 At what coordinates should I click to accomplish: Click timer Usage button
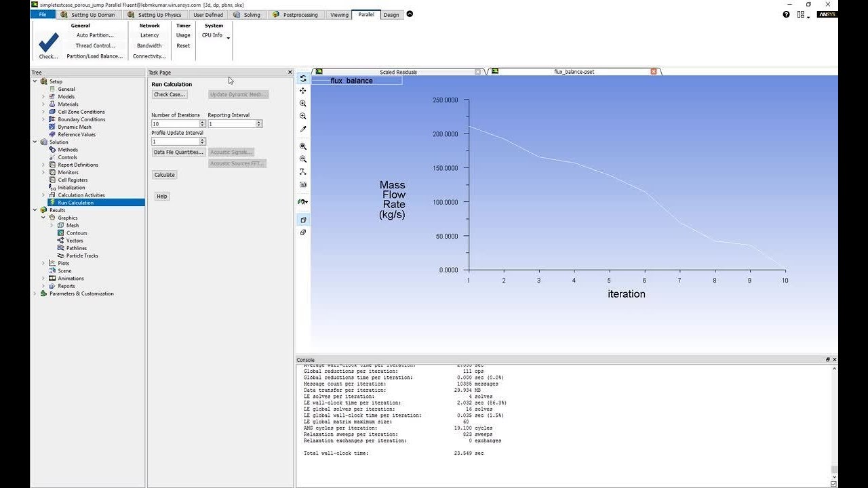183,35
